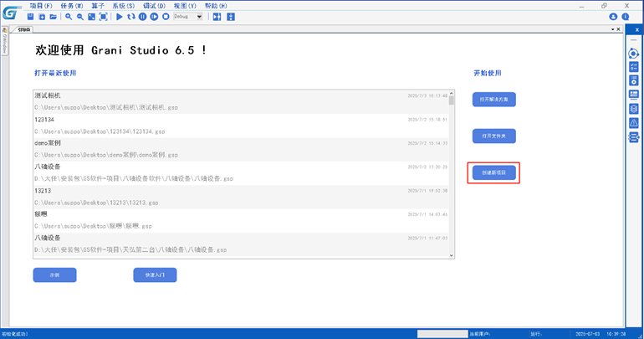Open the 调试(D) menu
This screenshot has height=339, width=644.
click(x=155, y=6)
